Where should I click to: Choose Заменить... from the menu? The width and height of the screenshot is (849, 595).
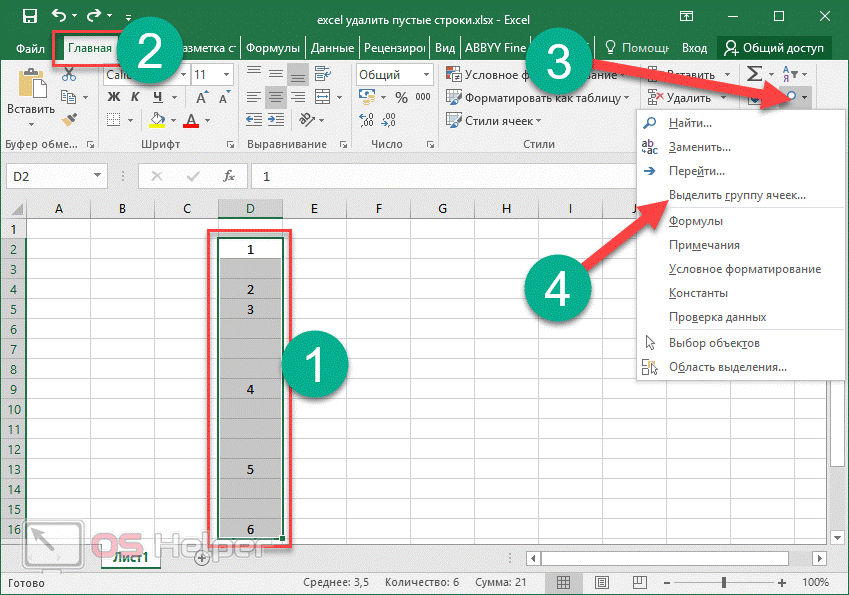(741, 147)
